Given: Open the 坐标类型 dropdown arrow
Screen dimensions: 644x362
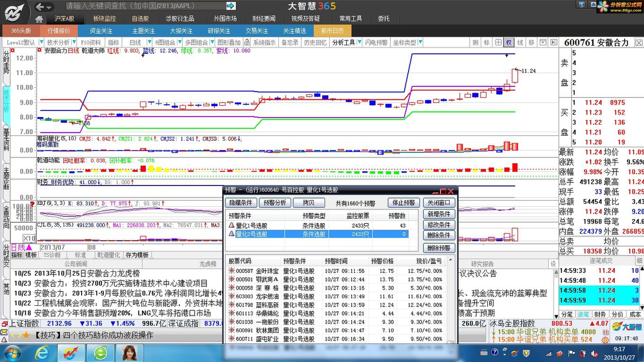Looking at the screenshot, I should [x=420, y=42].
